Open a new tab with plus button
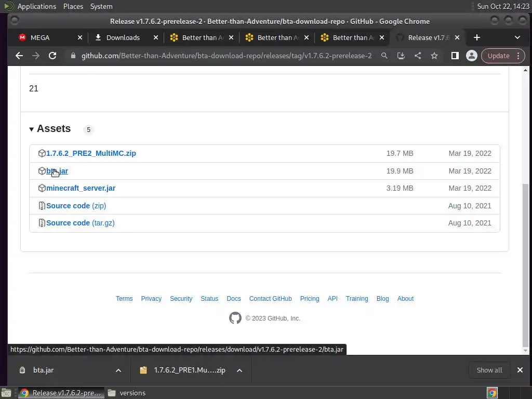Screen dimensions: 532x399 pos(477,37)
